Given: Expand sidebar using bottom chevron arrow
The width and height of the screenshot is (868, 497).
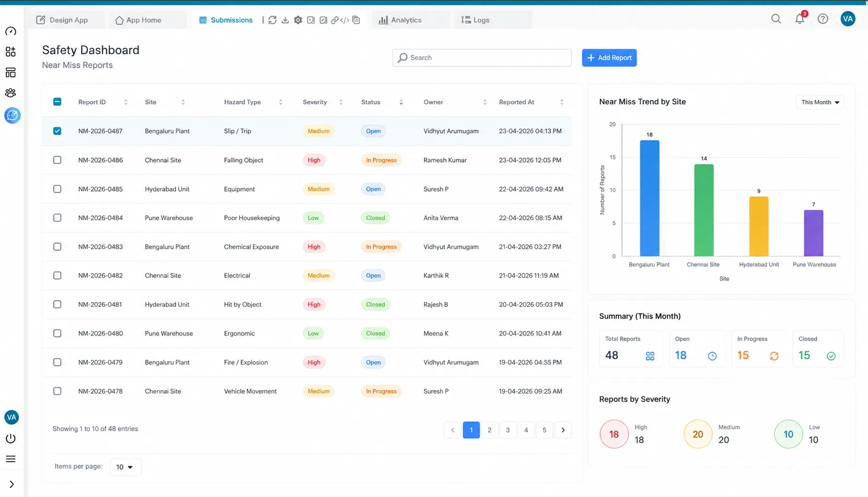Looking at the screenshot, I should tap(12, 484).
